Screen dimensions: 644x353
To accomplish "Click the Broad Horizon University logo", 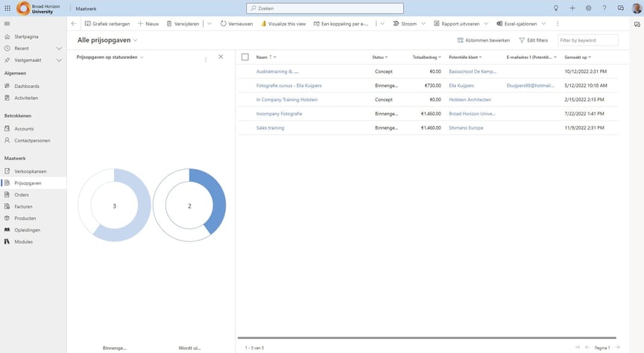I will 38,8.
